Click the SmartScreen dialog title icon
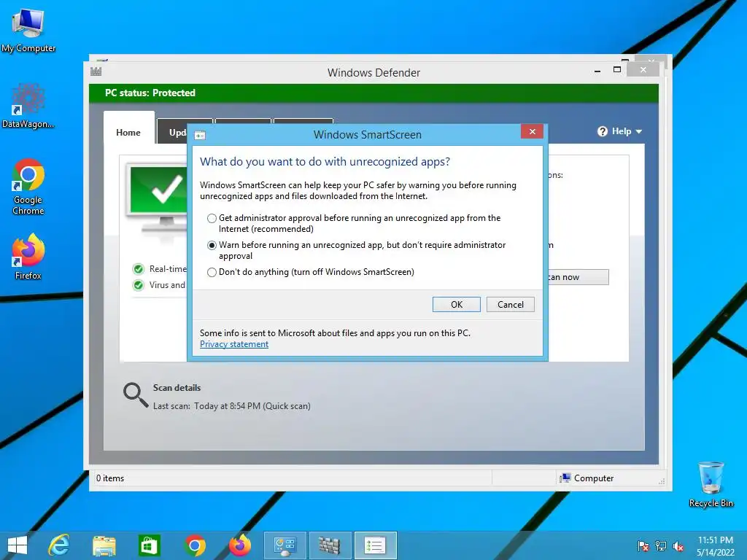 pos(200,136)
